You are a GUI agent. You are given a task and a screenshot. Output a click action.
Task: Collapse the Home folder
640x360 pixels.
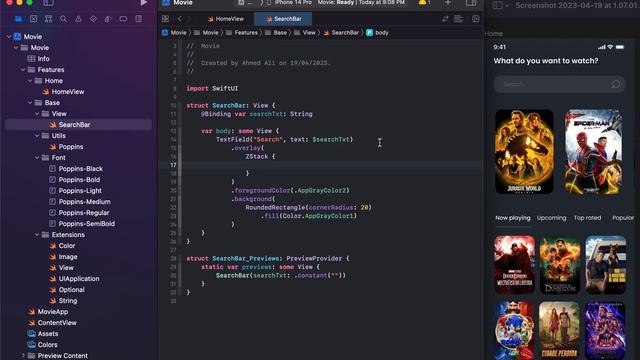click(x=30, y=81)
